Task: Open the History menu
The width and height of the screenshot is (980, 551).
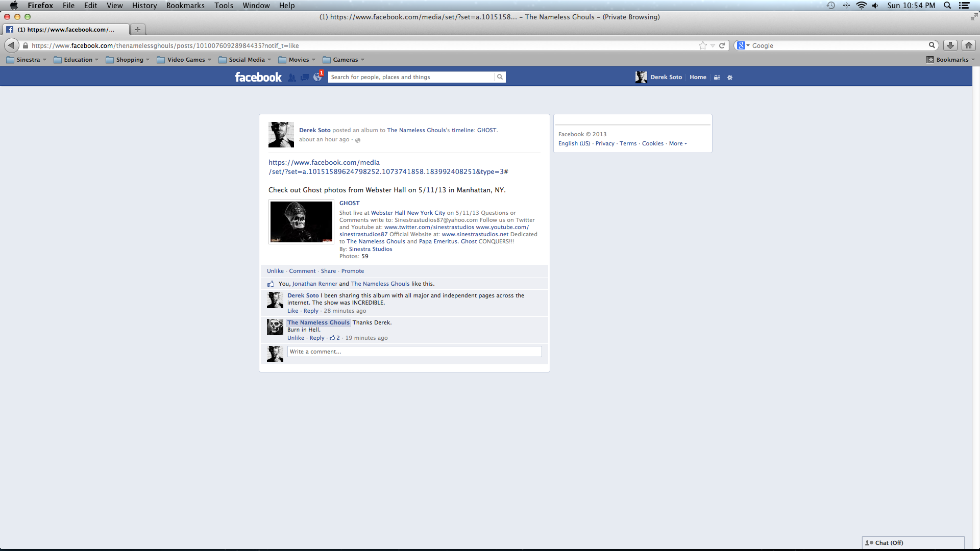Action: (x=144, y=6)
